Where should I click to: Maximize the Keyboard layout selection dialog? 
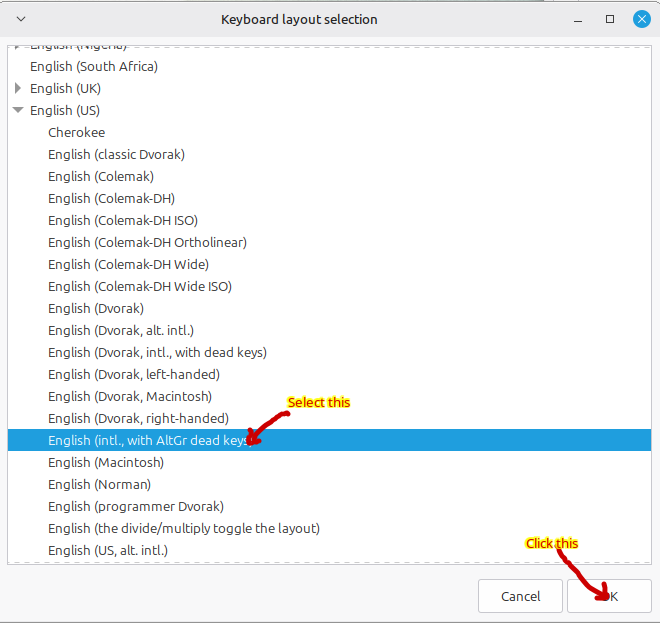point(610,19)
